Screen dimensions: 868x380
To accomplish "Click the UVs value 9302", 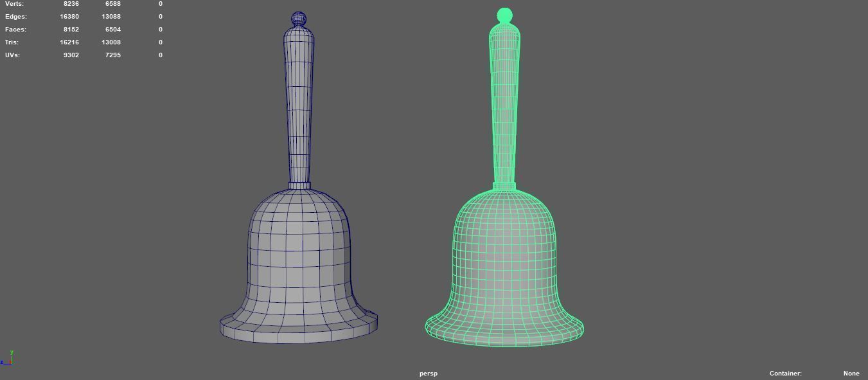I will pyautogui.click(x=71, y=55).
